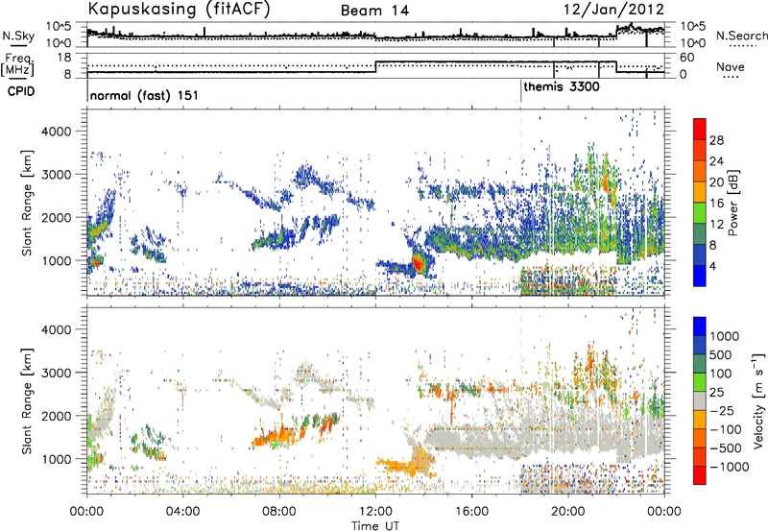Click the blue bottom segment of Power color bar

pos(700,276)
